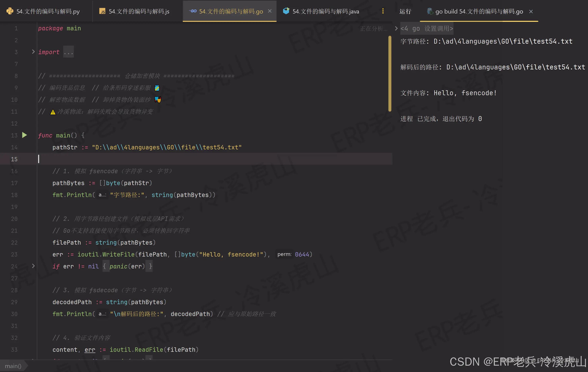Click the perm: inlay hint on line 23
Screen dimensions: 588x372
pos(284,254)
